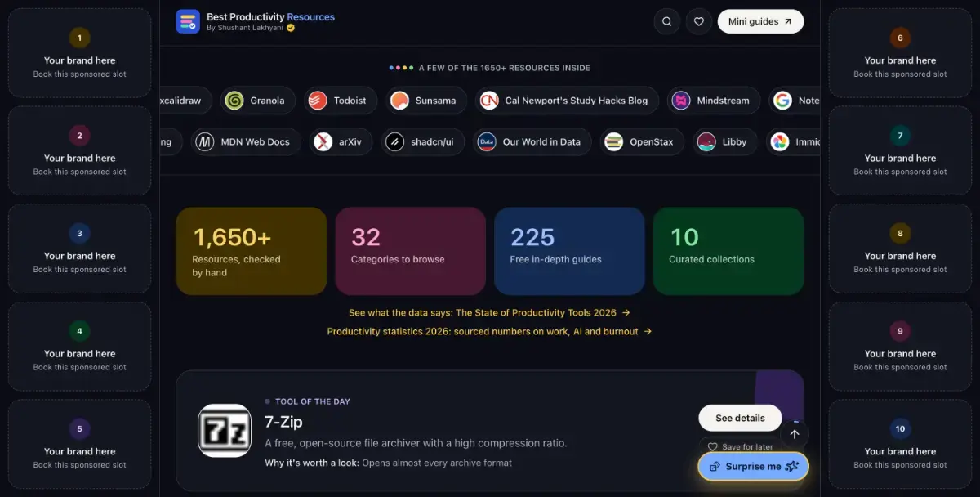Screen dimensions: 980x497
Task: Click the TOOL OF THE DAY label
Action: tap(313, 401)
